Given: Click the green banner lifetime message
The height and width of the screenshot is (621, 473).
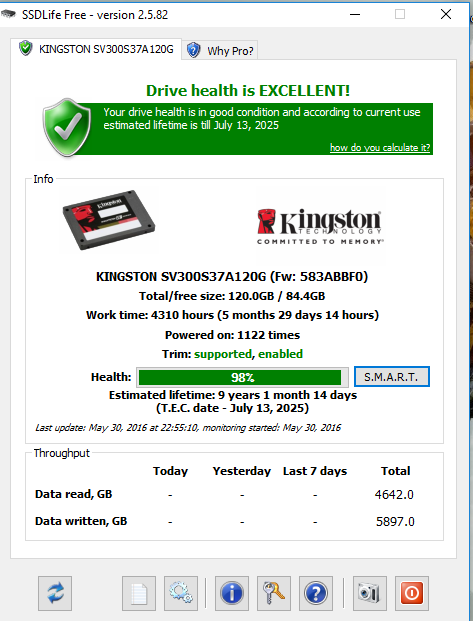Looking at the screenshot, I should click(262, 118).
